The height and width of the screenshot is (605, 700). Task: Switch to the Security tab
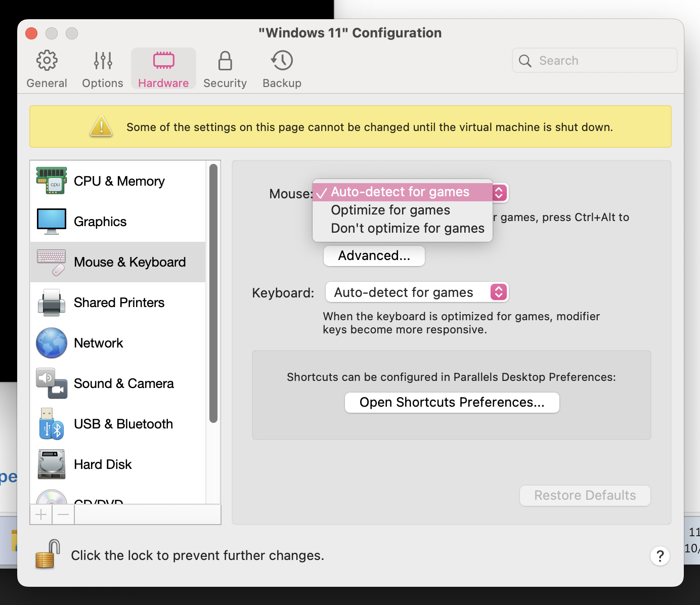pyautogui.click(x=225, y=69)
